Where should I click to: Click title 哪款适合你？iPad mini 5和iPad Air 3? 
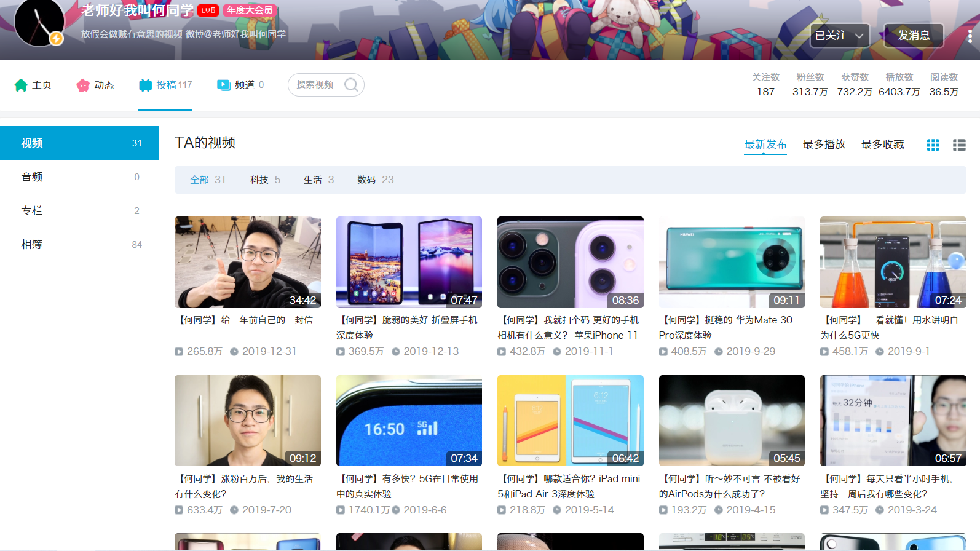pyautogui.click(x=569, y=486)
